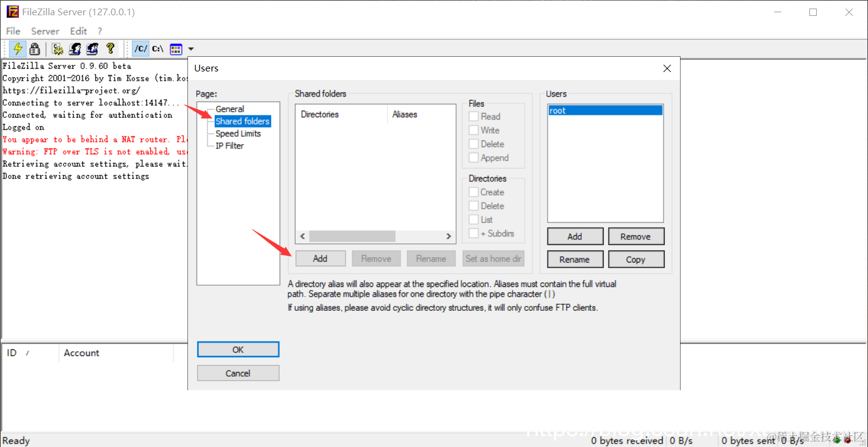Screen dimensions: 868x447
Task: Click the Cancel button in Users dialog
Action: click(x=238, y=373)
